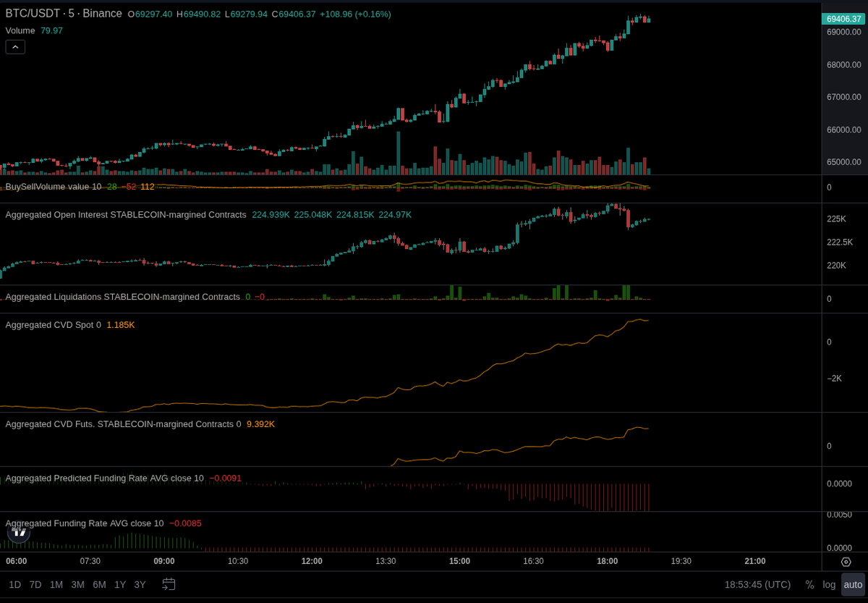Select the 7D time range

tap(35, 585)
